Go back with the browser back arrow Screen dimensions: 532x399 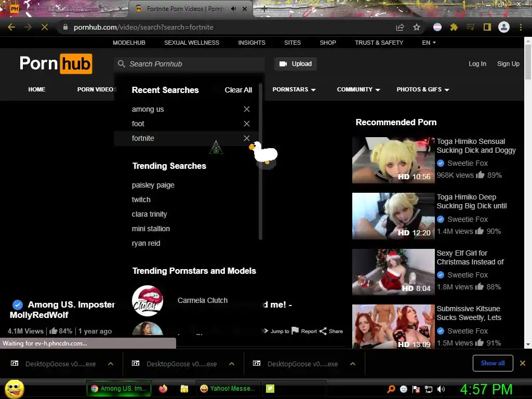pyautogui.click(x=11, y=27)
